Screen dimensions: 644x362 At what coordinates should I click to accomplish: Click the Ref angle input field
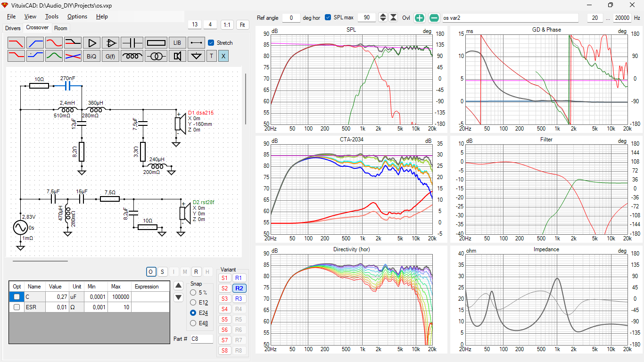pos(291,18)
